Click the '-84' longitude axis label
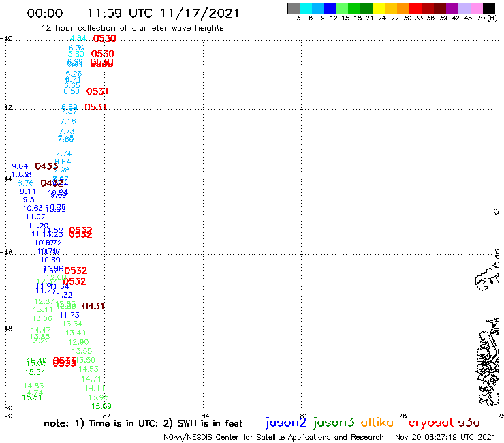Image resolution: width=504 pixels, height=443 pixels. tap(203, 416)
